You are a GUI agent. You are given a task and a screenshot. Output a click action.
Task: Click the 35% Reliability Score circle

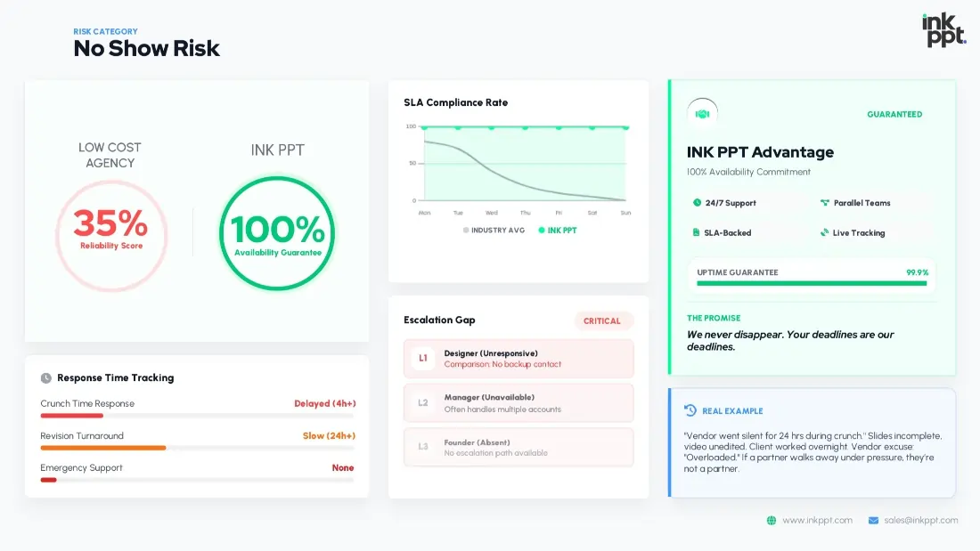pyautogui.click(x=111, y=236)
